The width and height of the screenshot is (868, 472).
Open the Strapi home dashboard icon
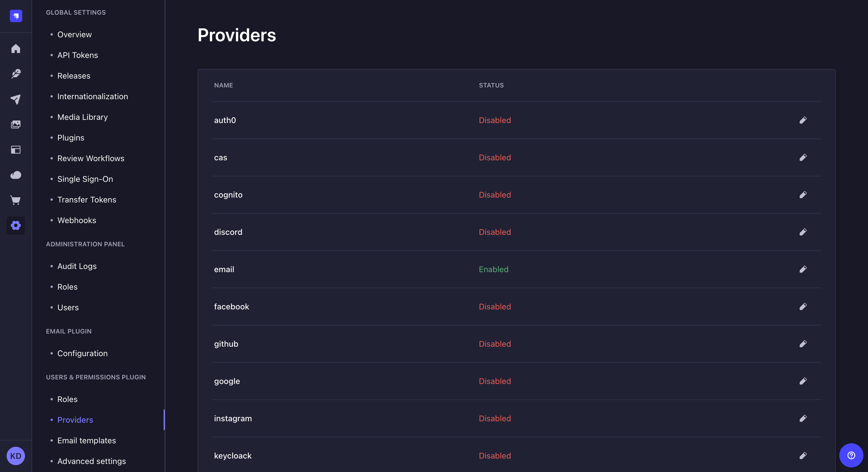15,48
